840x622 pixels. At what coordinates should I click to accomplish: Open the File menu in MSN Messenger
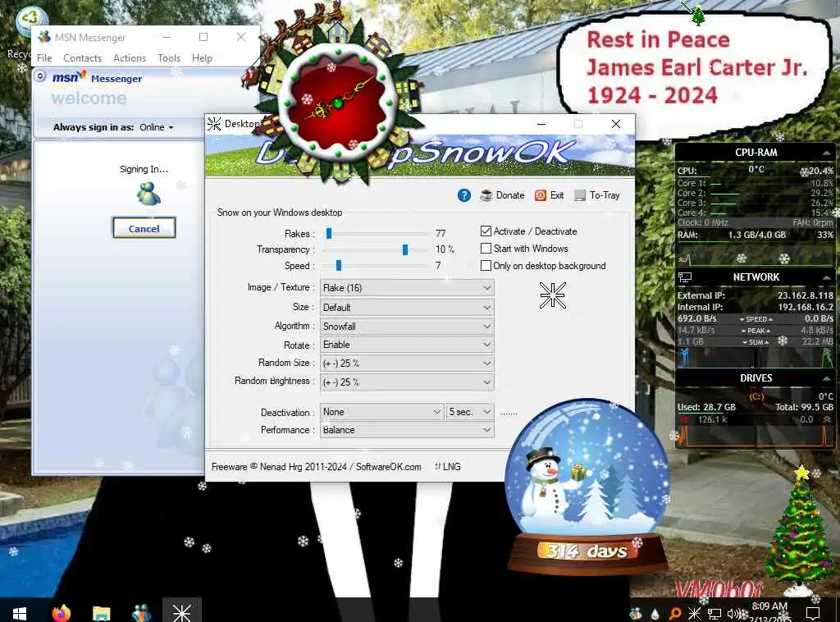44,58
